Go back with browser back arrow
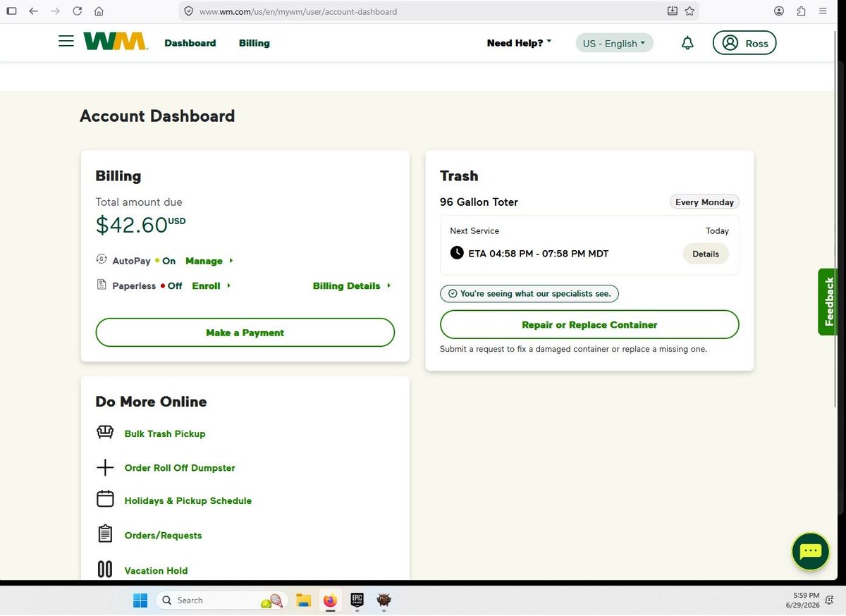The image size is (846, 616). pyautogui.click(x=33, y=11)
